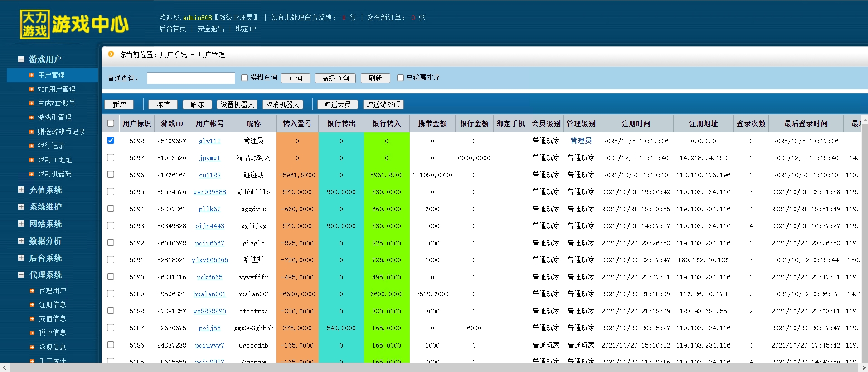Toggle the 总输赢排序 checkbox

click(x=400, y=78)
